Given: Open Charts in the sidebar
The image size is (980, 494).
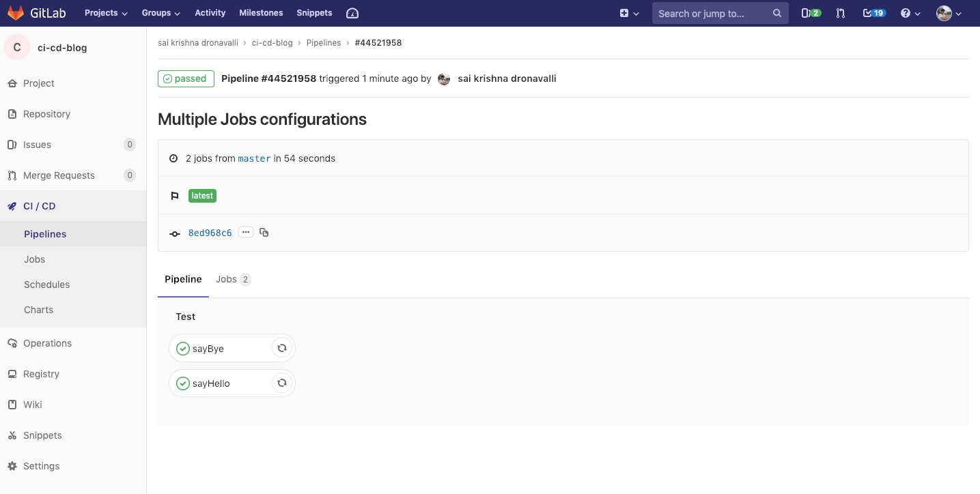Looking at the screenshot, I should click(x=38, y=310).
